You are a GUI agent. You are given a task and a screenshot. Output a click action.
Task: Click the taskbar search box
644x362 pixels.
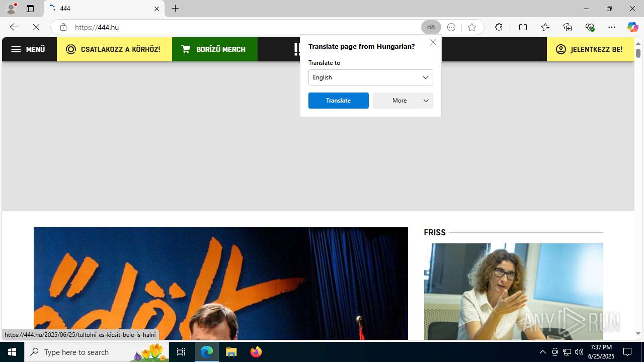click(97, 352)
